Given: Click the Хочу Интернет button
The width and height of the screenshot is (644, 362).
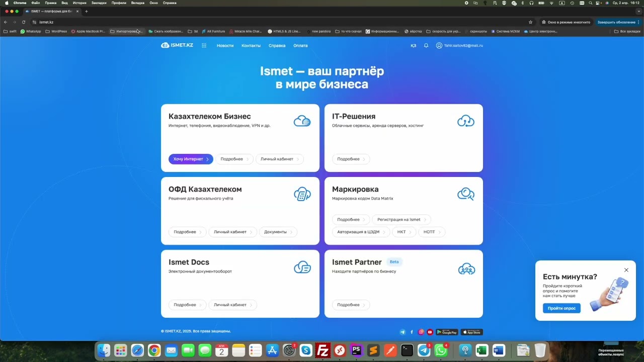Looking at the screenshot, I should (191, 159).
